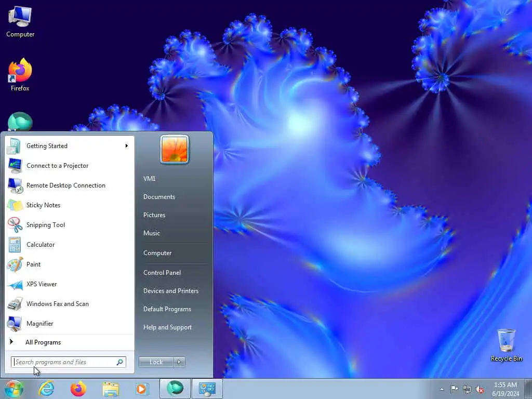Screen dimensions: 532x399
Task: Click the muted volume tray icon
Action: coord(480,389)
